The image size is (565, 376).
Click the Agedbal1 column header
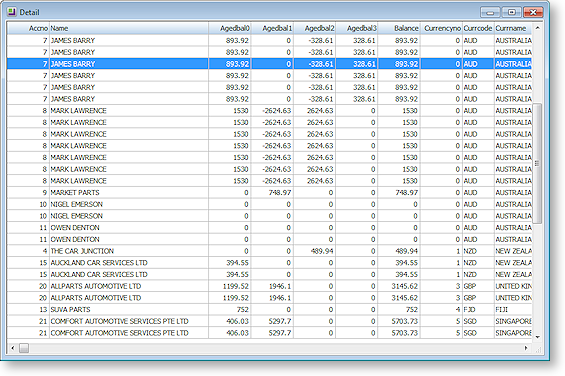coord(272,28)
